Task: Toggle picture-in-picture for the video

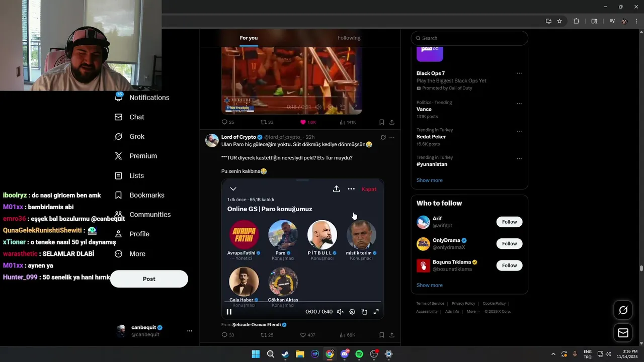Action: (x=364, y=312)
